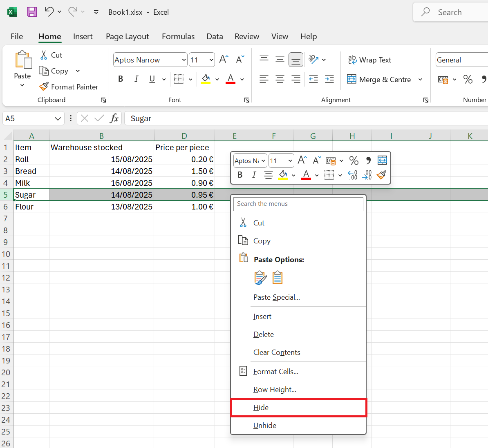This screenshot has height=448, width=488.
Task: Click the Save icon in title bar
Action: point(32,12)
